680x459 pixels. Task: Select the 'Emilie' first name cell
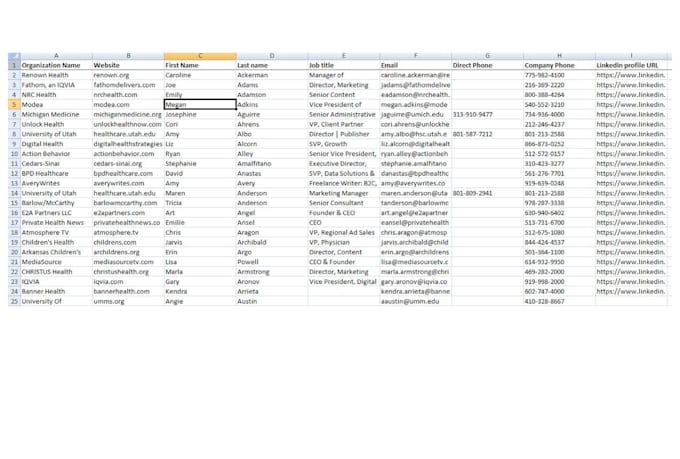coord(200,223)
